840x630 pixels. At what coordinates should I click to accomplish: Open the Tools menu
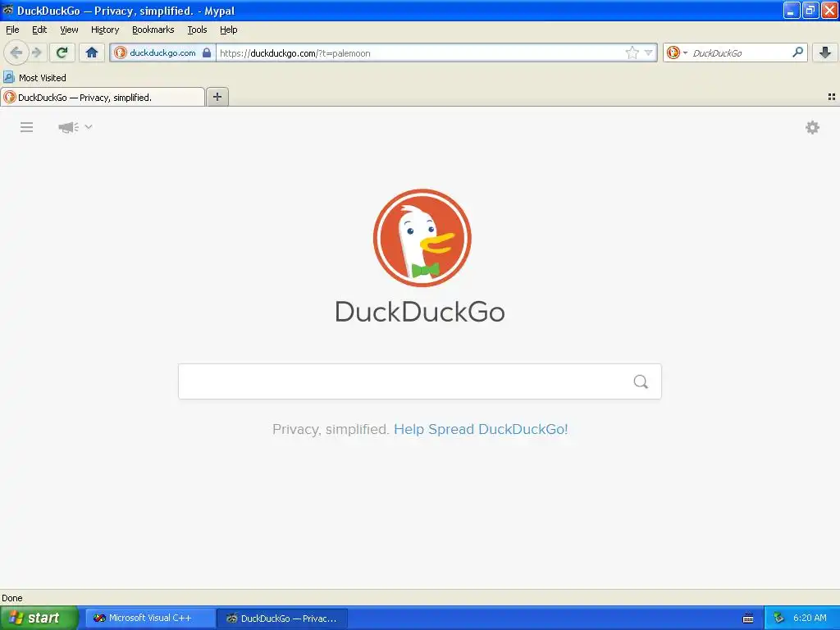click(197, 30)
